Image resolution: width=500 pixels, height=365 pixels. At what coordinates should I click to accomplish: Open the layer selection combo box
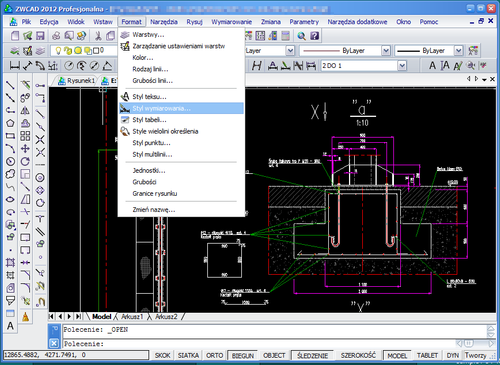84,51
